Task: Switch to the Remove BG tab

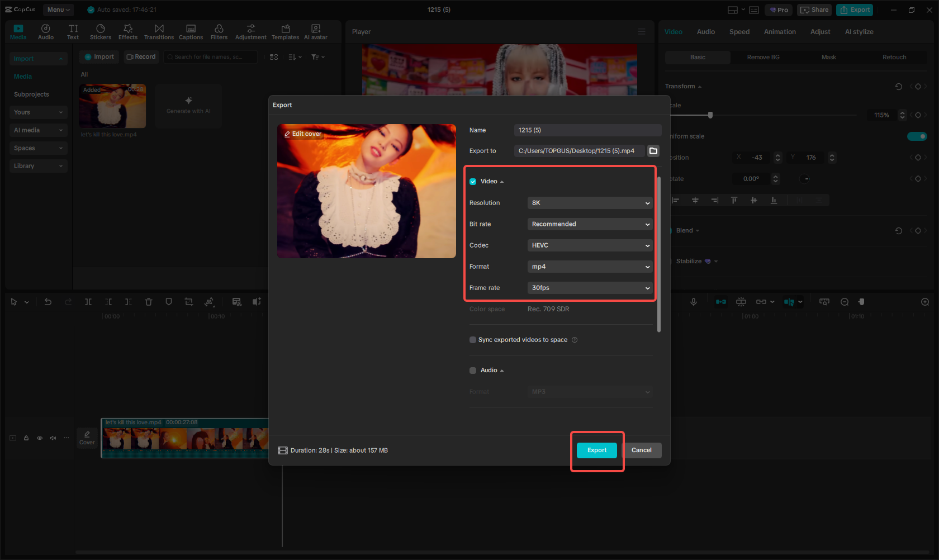Action: 763,57
